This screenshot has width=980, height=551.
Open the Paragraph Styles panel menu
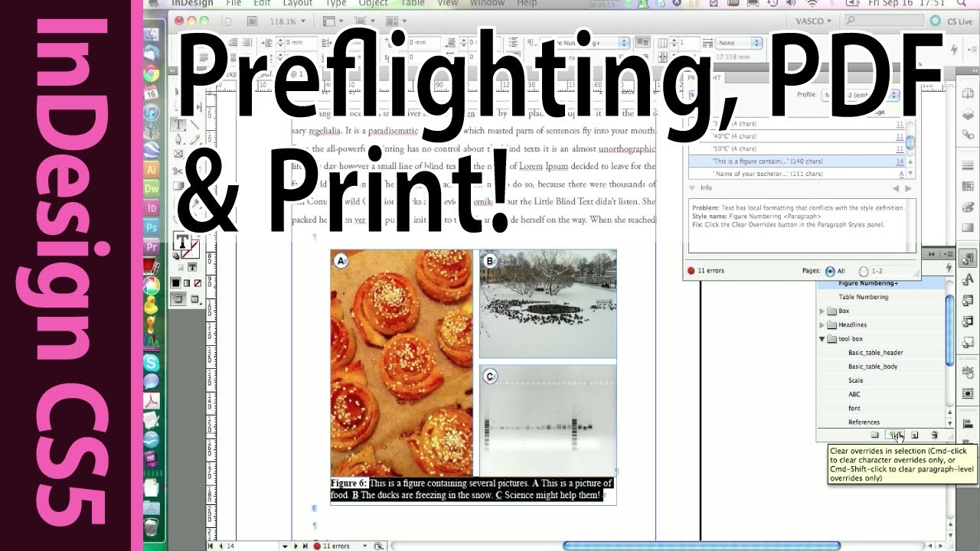(x=949, y=254)
